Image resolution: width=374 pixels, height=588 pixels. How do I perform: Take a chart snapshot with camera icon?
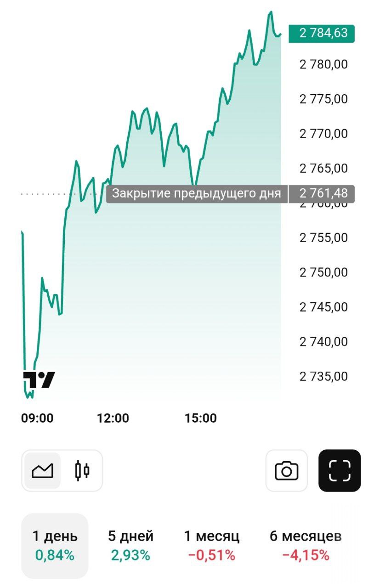pos(286,470)
